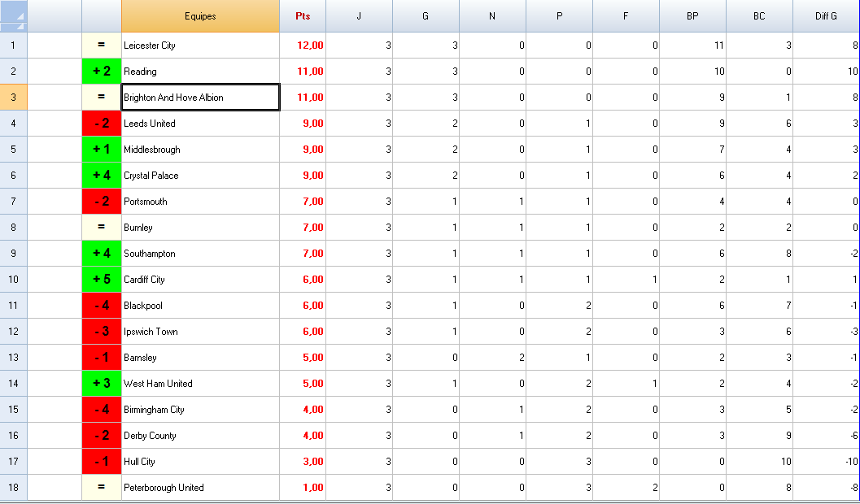Click Leeds United's red -2 movement cell
This screenshot has height=504, width=860.
click(x=102, y=124)
